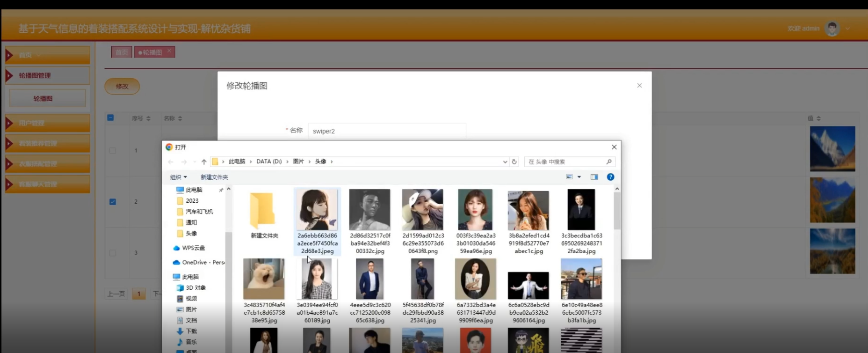868x353 pixels.
Task: Toggle the preview pane icon
Action: click(x=594, y=177)
